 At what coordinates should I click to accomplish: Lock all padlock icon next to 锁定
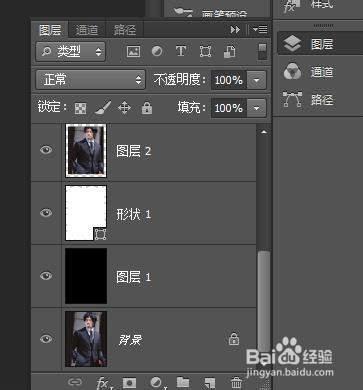147,108
